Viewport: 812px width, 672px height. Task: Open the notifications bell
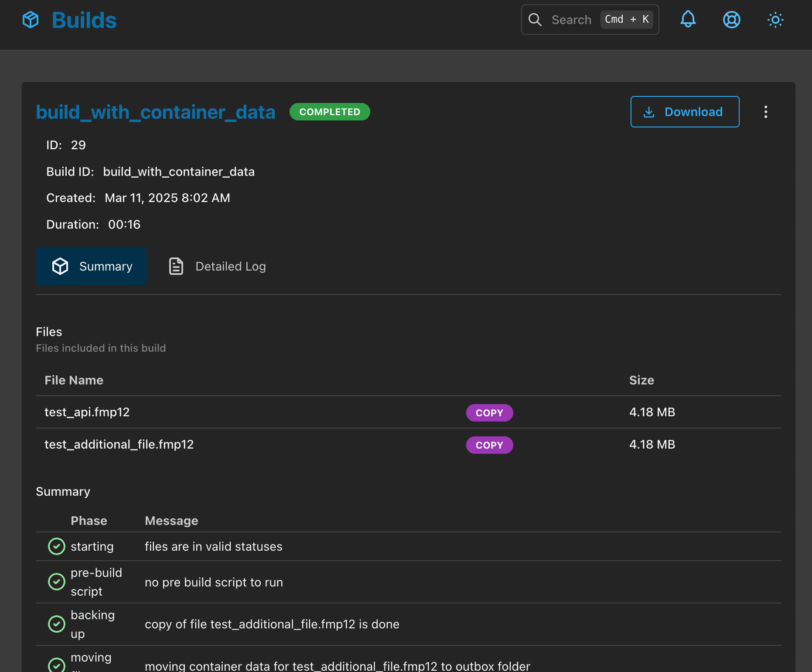[688, 20]
